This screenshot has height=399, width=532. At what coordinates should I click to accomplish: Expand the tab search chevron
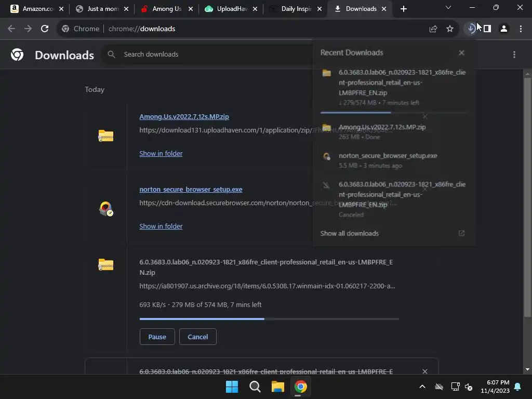pyautogui.click(x=448, y=7)
